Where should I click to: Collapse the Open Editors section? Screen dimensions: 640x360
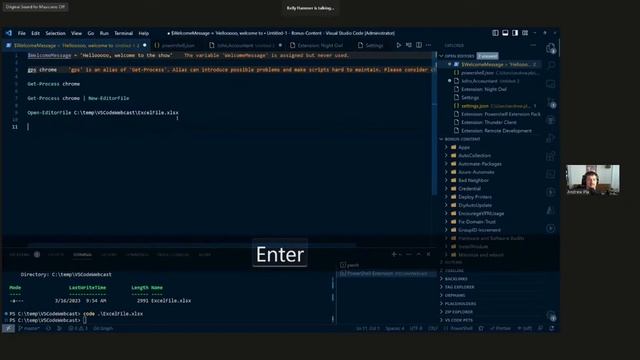459,56
